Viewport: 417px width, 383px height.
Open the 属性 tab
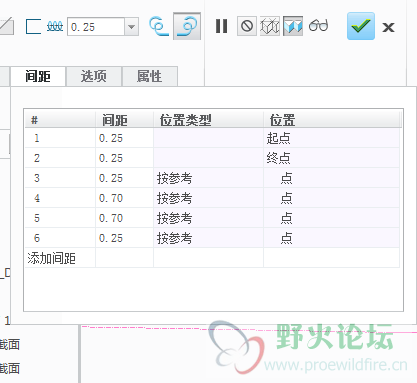[150, 76]
